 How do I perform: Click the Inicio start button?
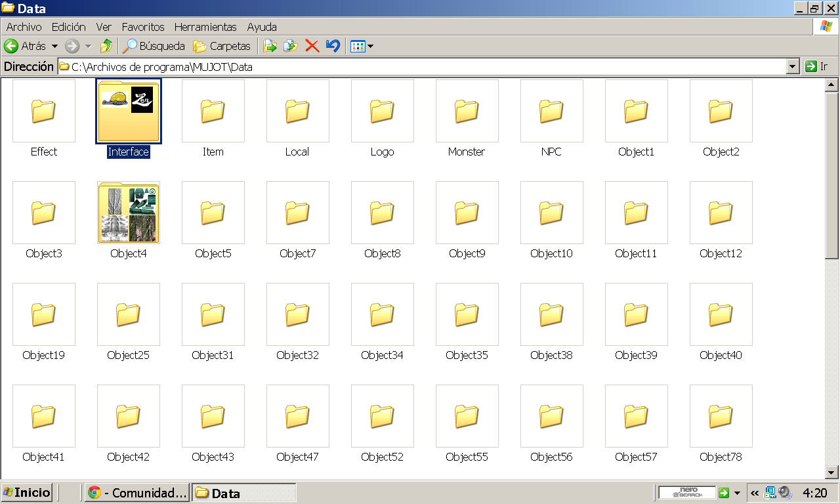27,493
